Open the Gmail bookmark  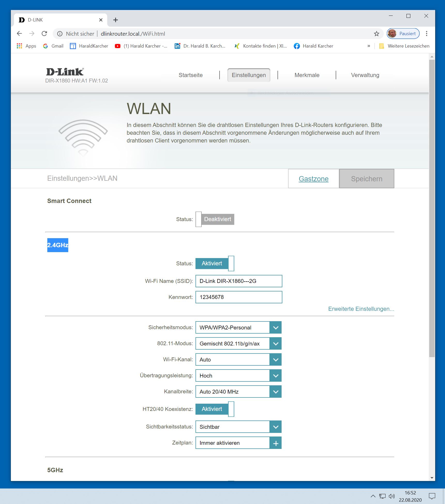(x=53, y=46)
